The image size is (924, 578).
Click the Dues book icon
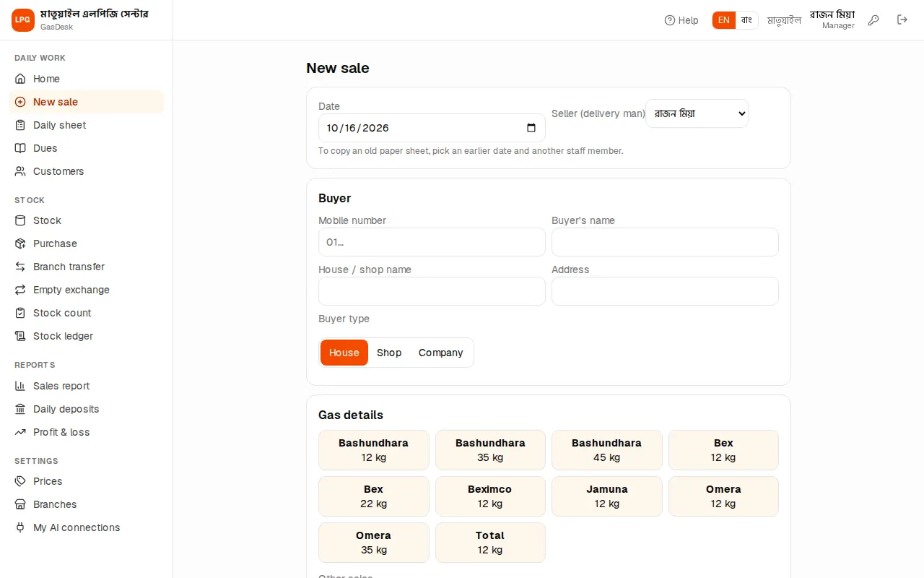(x=20, y=148)
